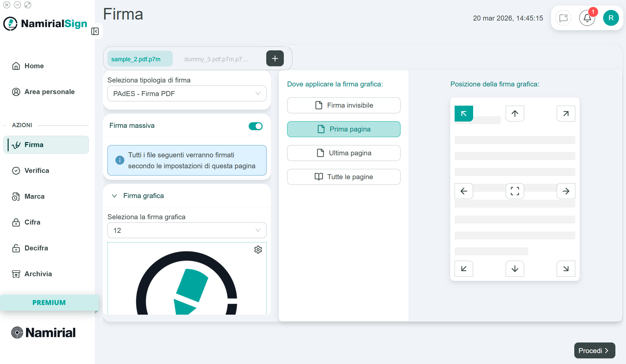Choose Tutte le pagine option
This screenshot has height=364, width=626.
coord(344,177)
